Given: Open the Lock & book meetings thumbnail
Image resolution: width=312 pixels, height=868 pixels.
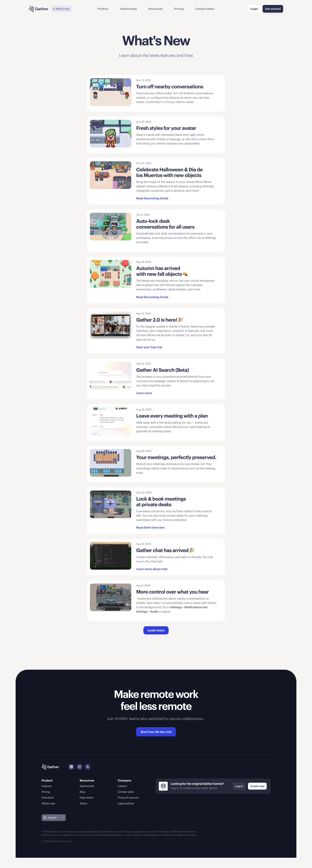Looking at the screenshot, I should (110, 504).
